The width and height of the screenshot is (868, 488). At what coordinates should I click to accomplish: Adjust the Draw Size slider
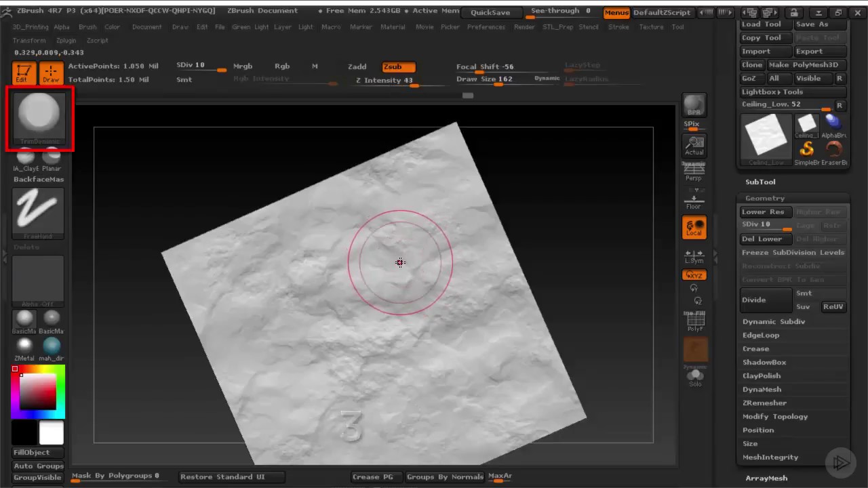click(x=492, y=79)
